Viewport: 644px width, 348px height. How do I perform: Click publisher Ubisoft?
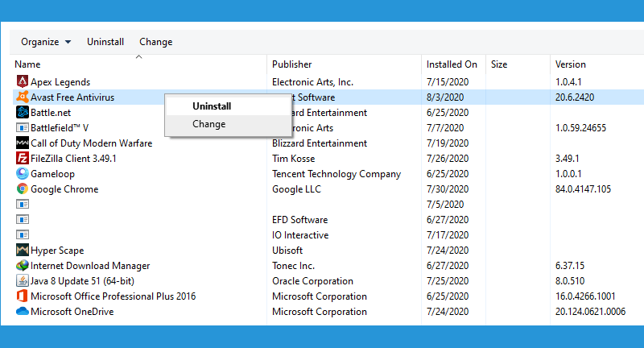tap(287, 251)
